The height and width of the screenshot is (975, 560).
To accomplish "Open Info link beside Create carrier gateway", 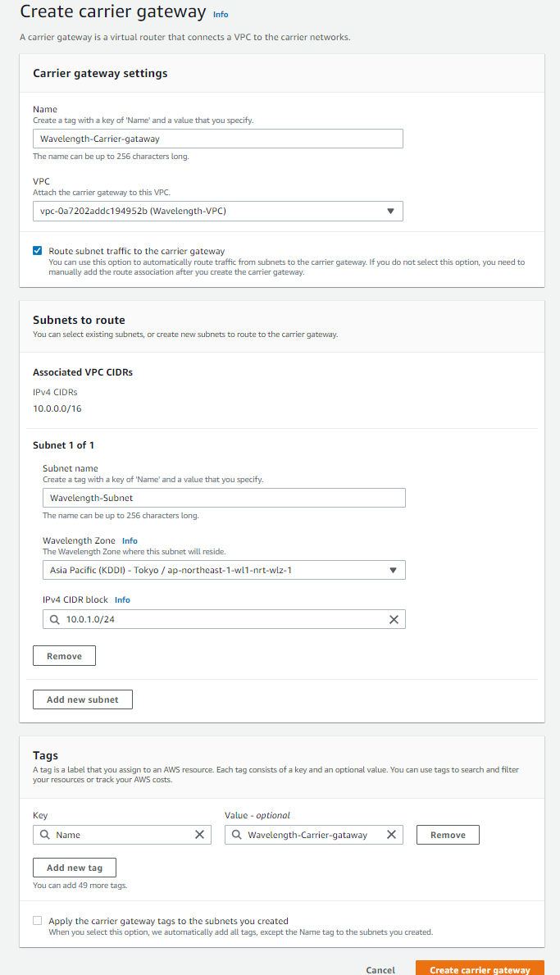I will click(221, 15).
